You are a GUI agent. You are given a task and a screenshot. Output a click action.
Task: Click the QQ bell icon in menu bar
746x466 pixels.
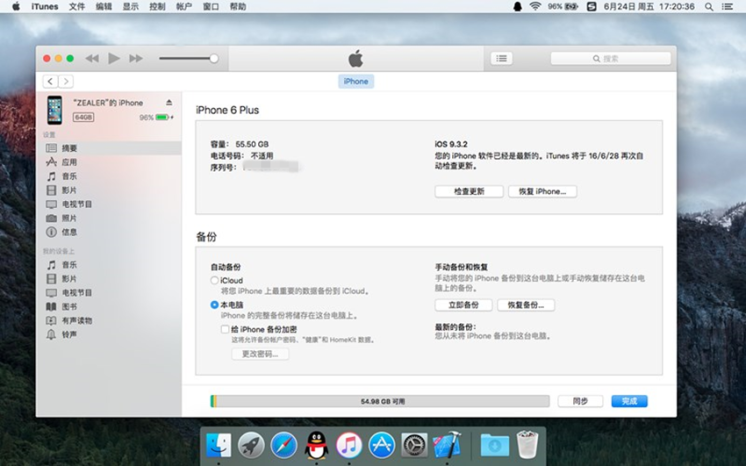pos(518,6)
